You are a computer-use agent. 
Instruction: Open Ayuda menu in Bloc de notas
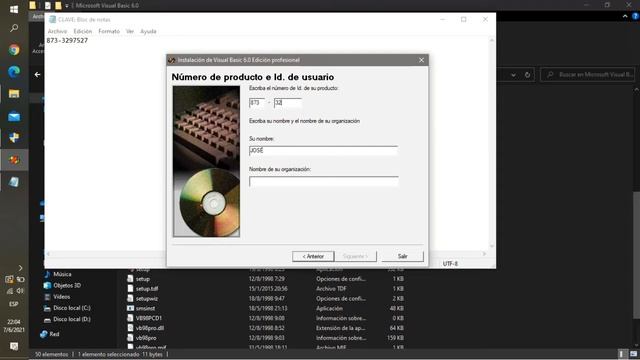[x=148, y=31]
